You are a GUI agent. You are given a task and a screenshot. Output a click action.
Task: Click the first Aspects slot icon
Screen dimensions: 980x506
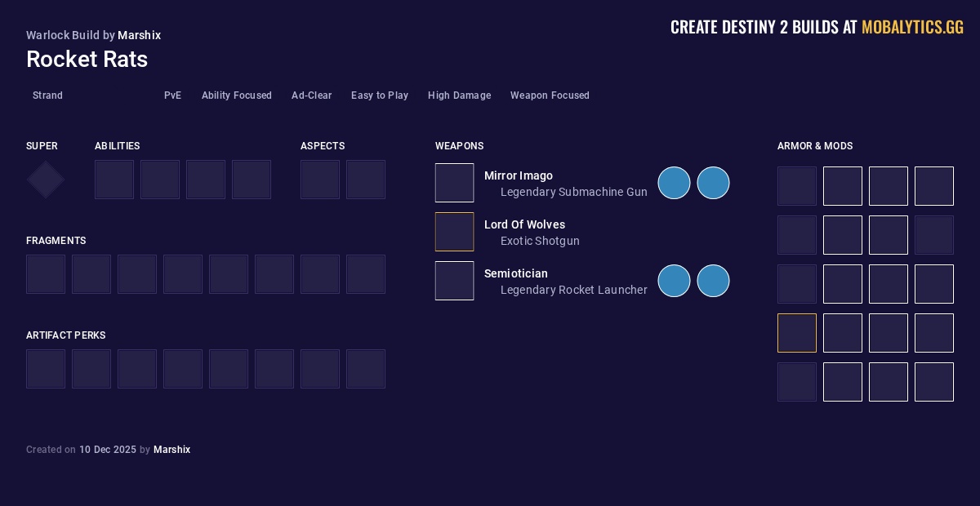320,180
